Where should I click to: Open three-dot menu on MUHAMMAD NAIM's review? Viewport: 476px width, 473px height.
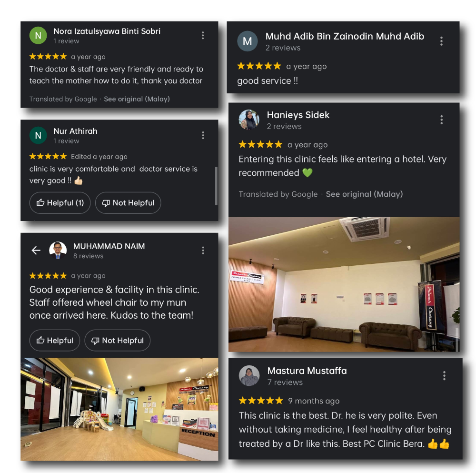(x=203, y=251)
